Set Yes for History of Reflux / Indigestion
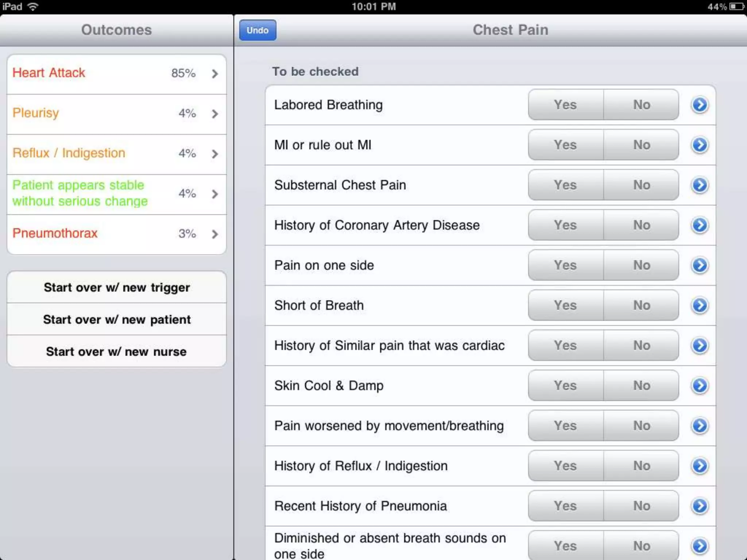 click(565, 466)
